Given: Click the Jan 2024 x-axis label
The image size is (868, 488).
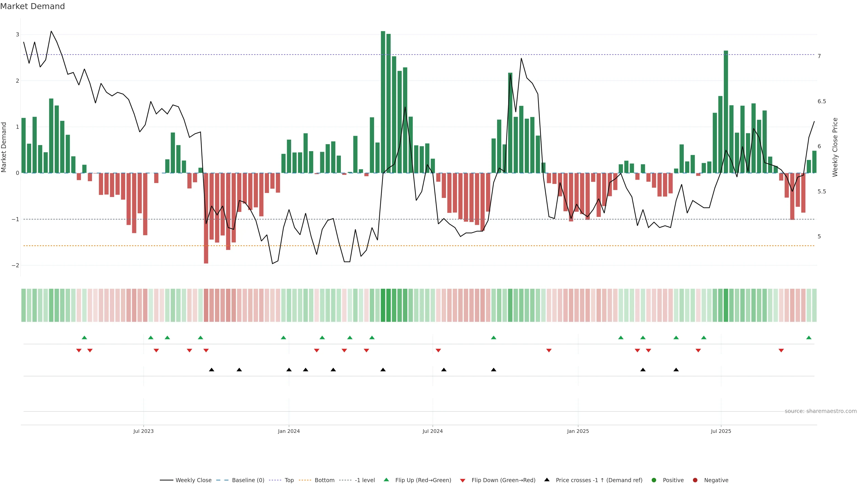Looking at the screenshot, I should coord(289,431).
